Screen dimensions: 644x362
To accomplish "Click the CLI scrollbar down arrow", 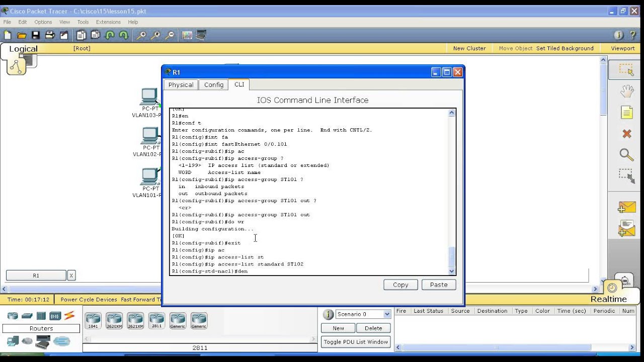I will click(451, 271).
